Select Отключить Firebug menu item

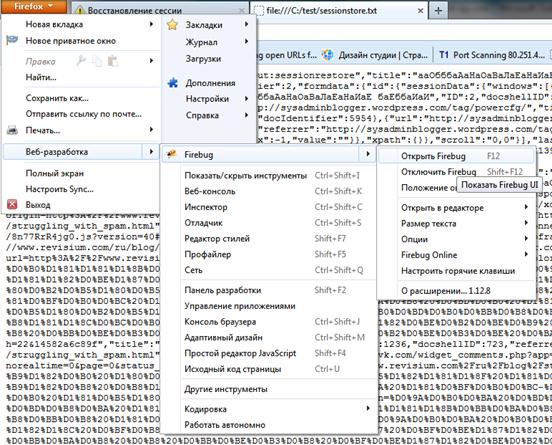(456, 172)
